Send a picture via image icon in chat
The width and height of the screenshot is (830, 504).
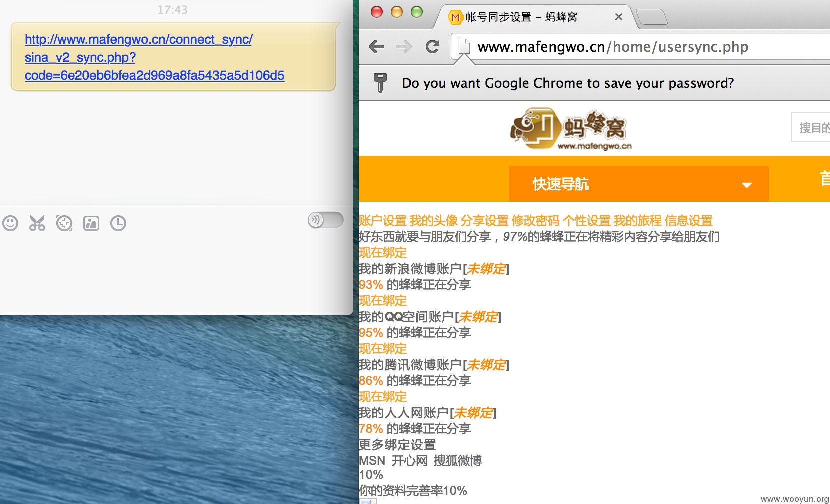91,223
